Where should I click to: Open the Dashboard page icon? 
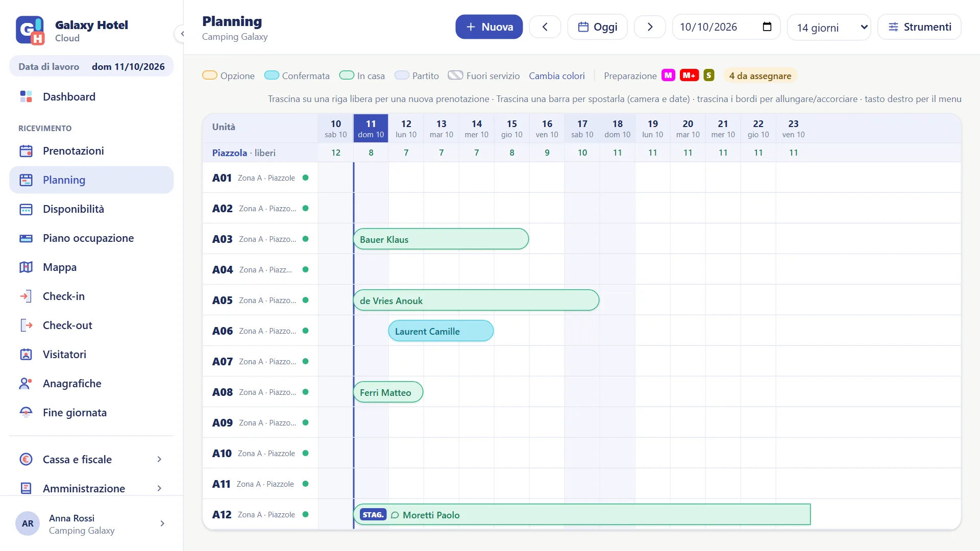[x=26, y=96]
